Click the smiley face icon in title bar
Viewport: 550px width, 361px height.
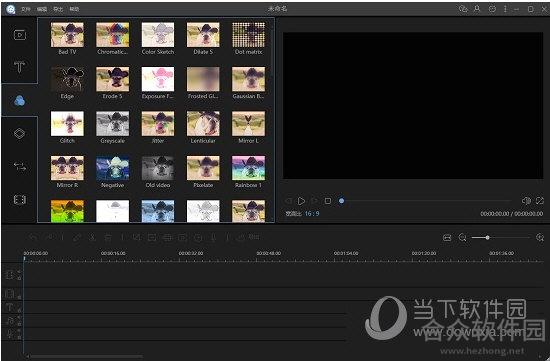pos(492,9)
